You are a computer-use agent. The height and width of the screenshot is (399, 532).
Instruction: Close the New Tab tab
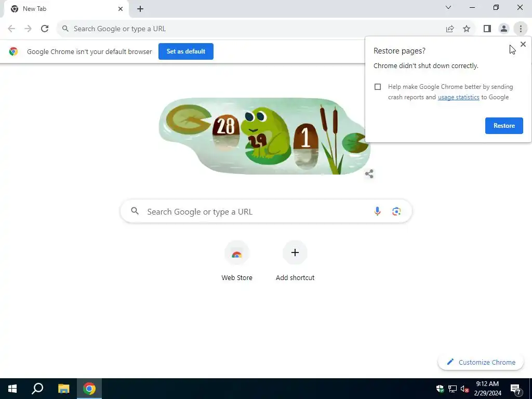(120, 9)
